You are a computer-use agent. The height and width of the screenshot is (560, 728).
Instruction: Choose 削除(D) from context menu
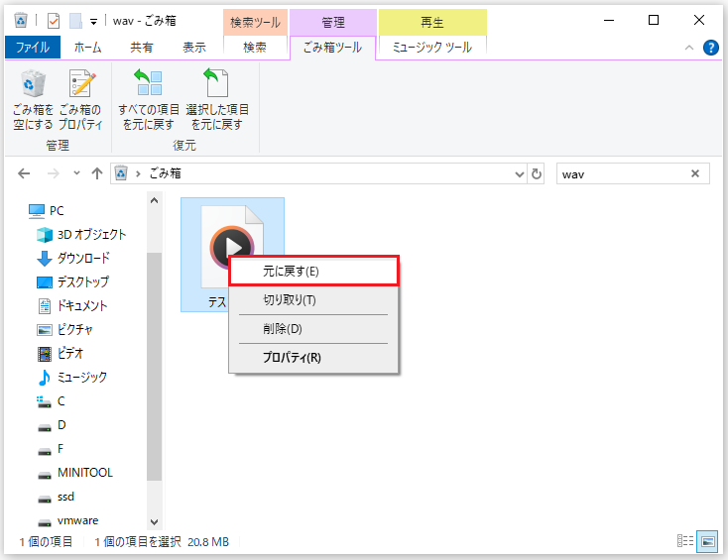coord(313,329)
